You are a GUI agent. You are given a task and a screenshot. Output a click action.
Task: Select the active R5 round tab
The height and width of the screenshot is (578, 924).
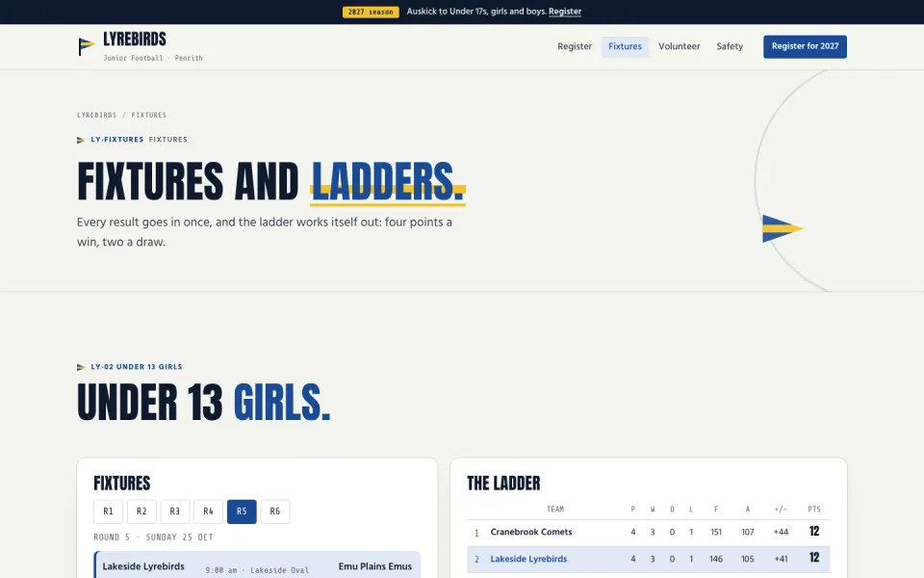click(x=242, y=512)
